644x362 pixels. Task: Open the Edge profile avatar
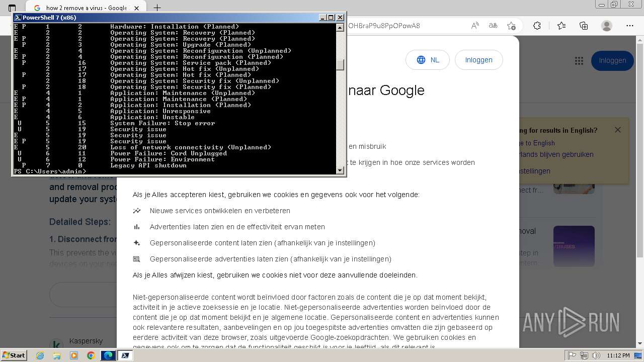[607, 26]
